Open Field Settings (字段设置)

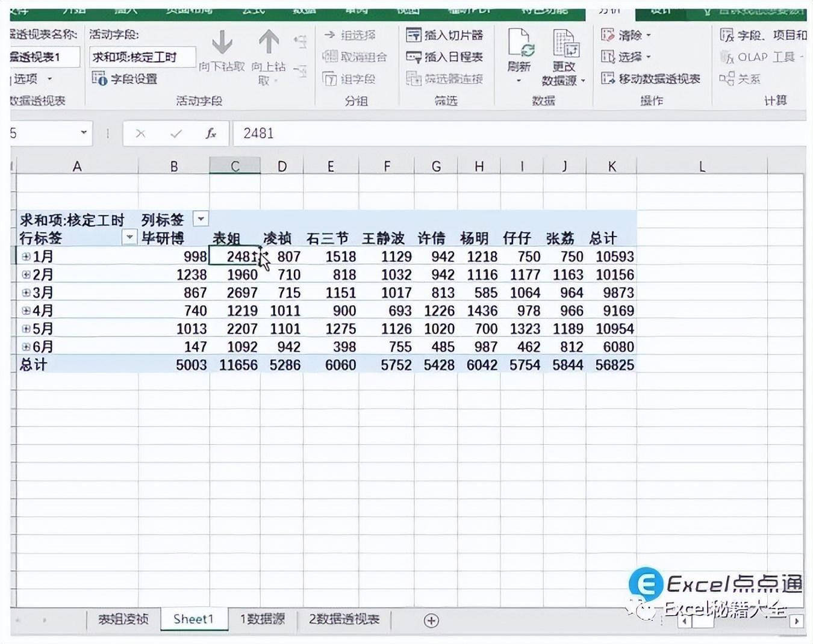click(x=125, y=78)
